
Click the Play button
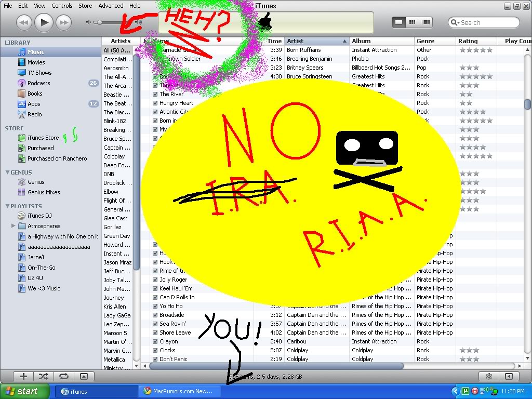pyautogui.click(x=44, y=22)
